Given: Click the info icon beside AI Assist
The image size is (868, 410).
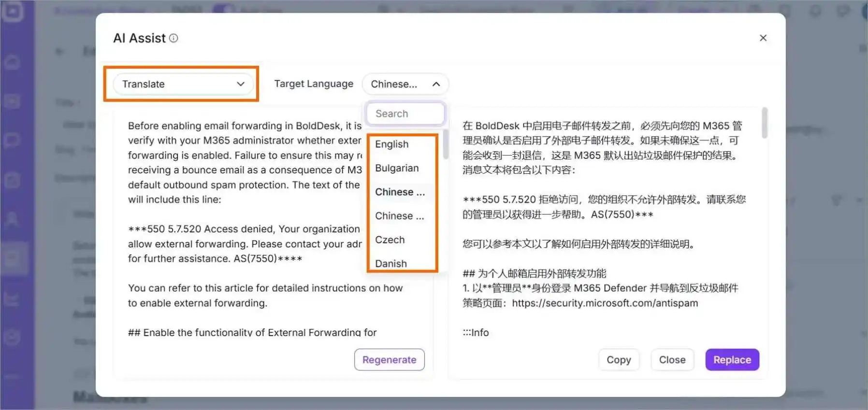Looking at the screenshot, I should (174, 38).
